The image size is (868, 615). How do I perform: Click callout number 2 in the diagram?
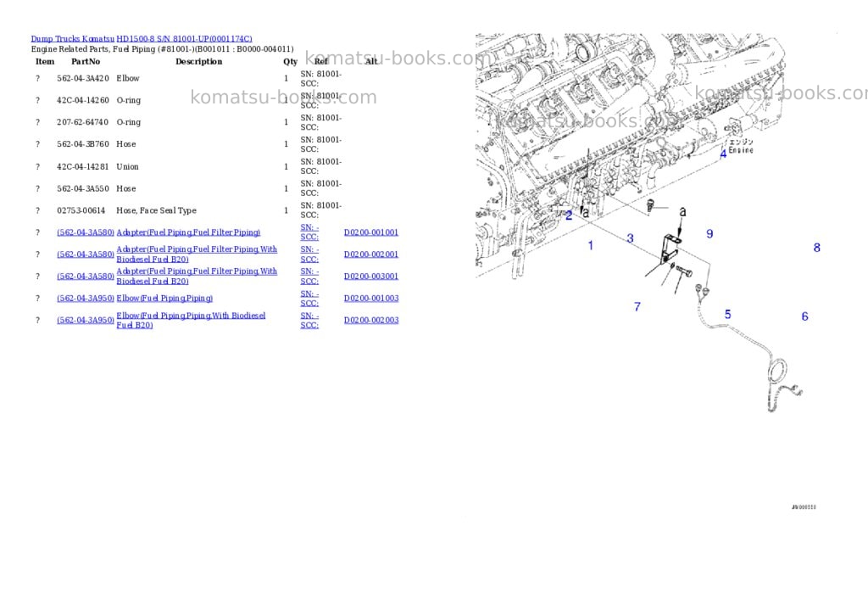569,215
